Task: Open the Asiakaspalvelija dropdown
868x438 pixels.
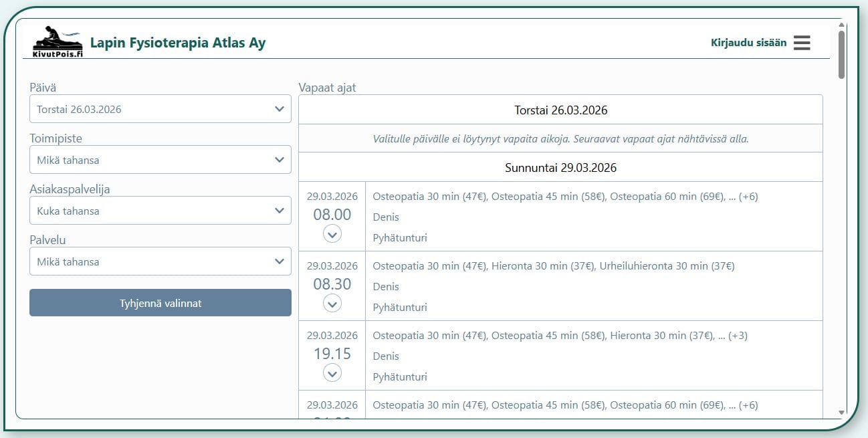Action: (x=160, y=211)
